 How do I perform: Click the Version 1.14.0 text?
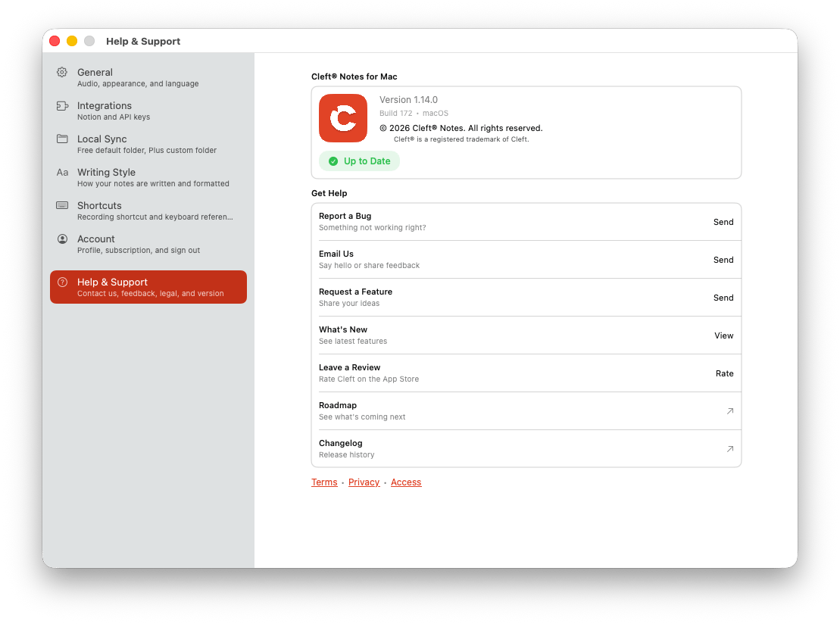tap(408, 100)
